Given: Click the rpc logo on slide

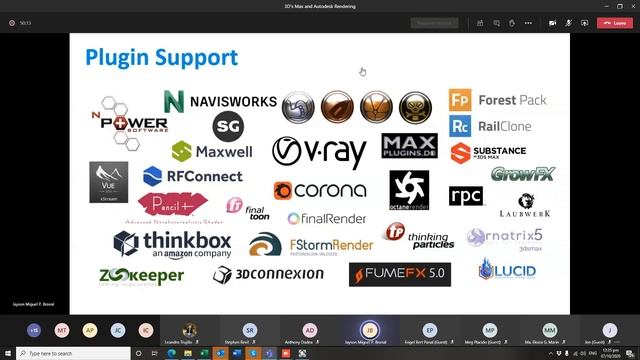Looking at the screenshot, I should (x=466, y=196).
